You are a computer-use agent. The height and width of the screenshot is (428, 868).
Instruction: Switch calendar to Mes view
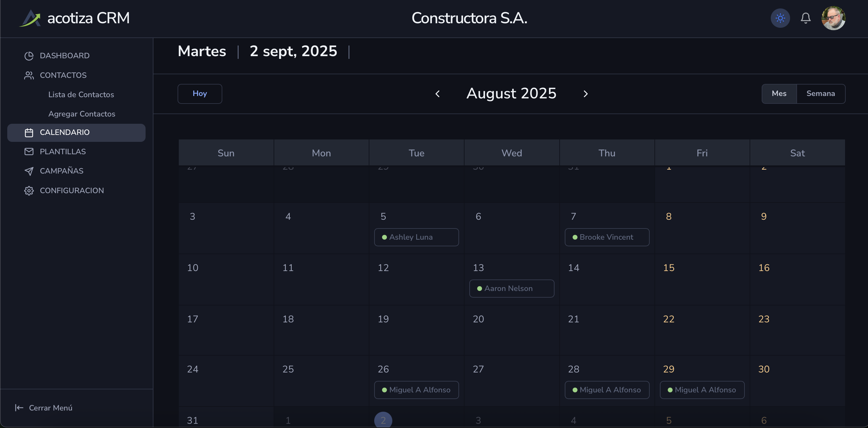(779, 94)
